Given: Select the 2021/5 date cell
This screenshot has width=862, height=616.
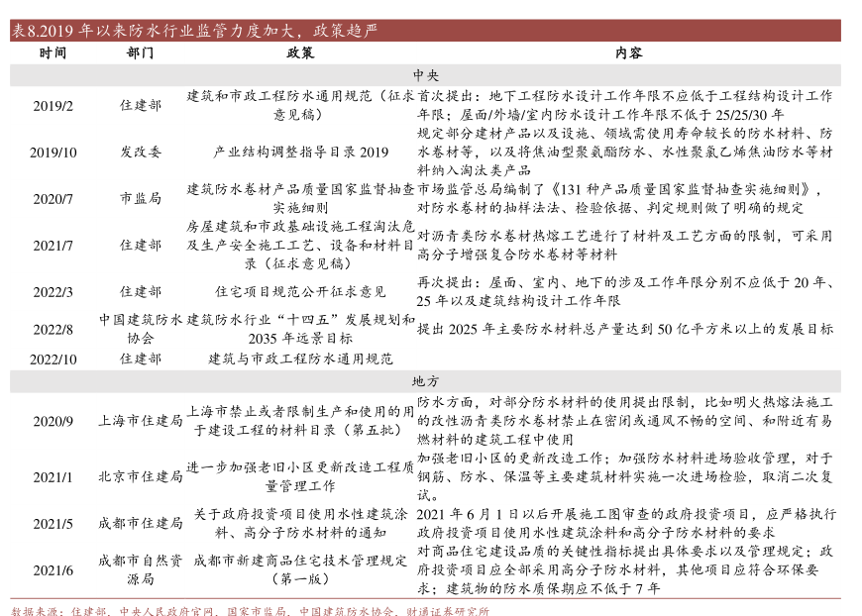Looking at the screenshot, I should coord(54,523).
